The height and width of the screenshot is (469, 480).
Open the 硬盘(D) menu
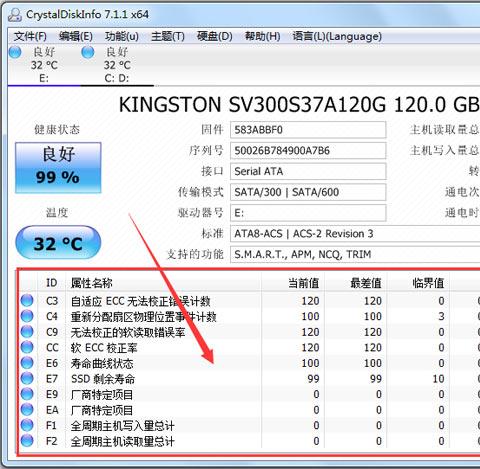(214, 36)
